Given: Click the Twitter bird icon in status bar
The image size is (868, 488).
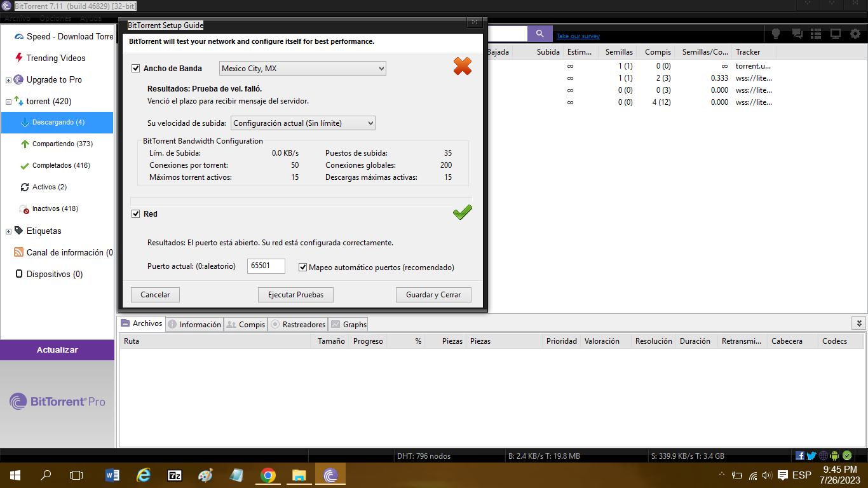Looking at the screenshot, I should tap(811, 456).
